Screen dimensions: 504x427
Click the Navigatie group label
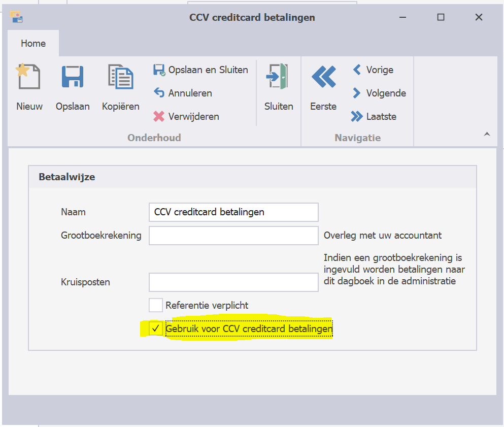click(357, 138)
